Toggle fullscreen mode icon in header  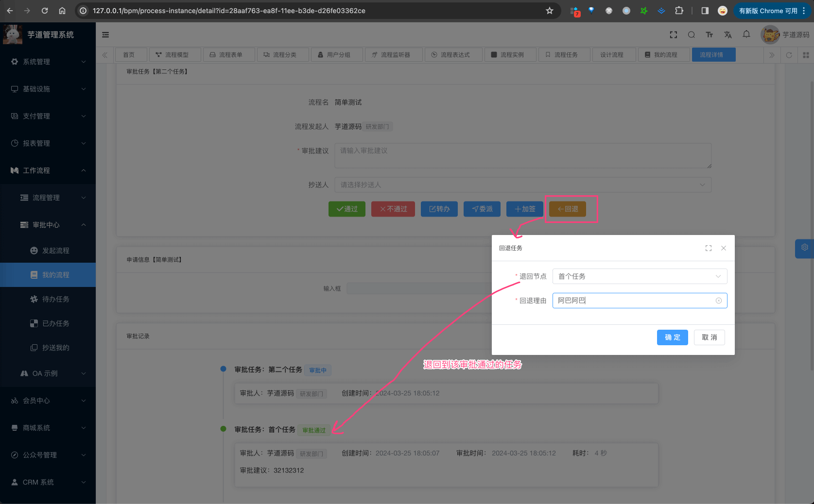click(673, 35)
